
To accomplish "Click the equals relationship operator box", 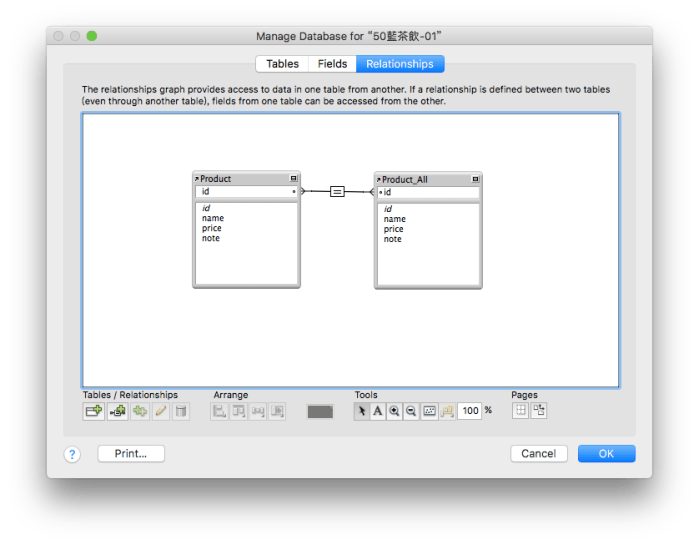I will click(x=337, y=190).
